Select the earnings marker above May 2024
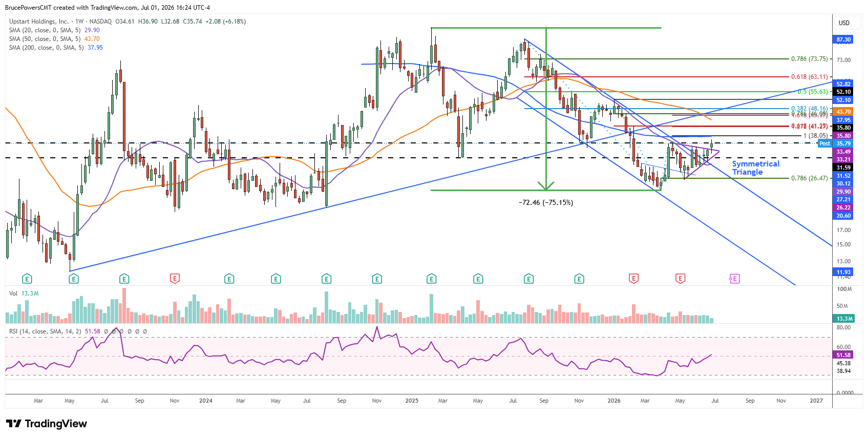Image resolution: width=868 pixels, height=439 pixels. tap(276, 279)
